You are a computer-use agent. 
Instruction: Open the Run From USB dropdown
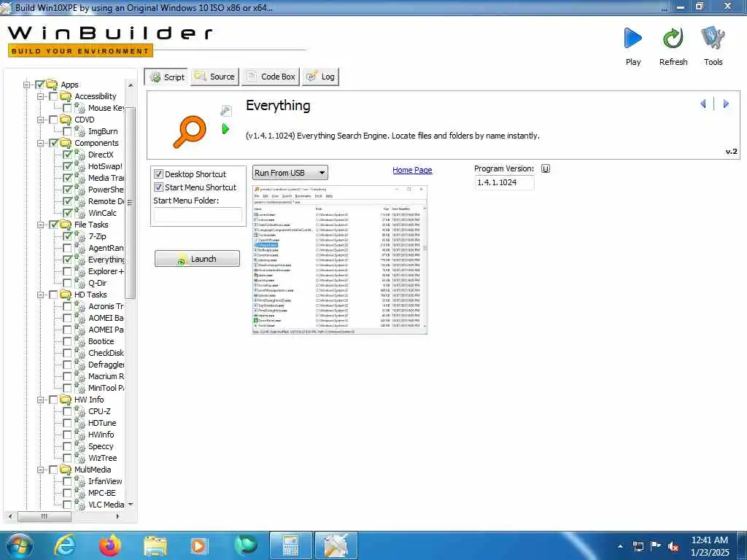pyautogui.click(x=290, y=173)
